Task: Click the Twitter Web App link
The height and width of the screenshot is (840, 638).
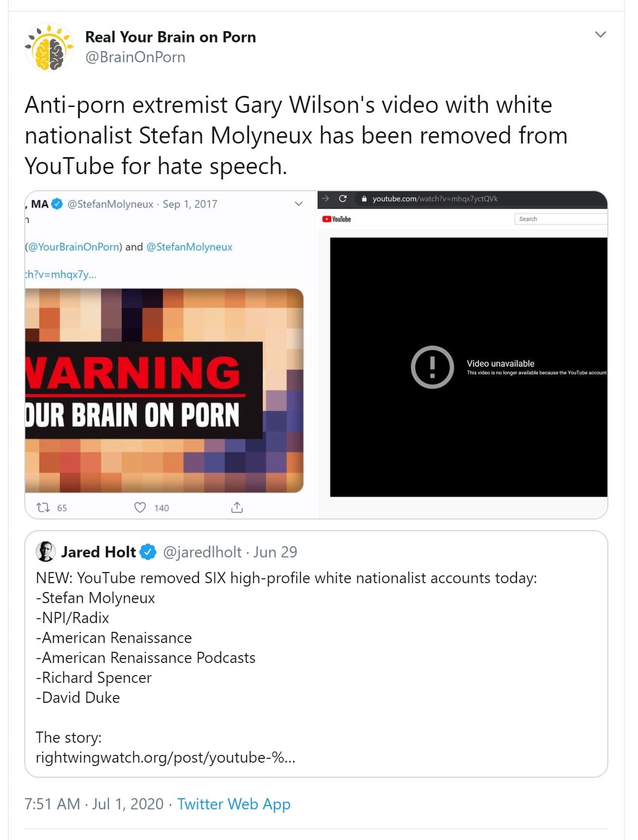Action: pos(233,804)
